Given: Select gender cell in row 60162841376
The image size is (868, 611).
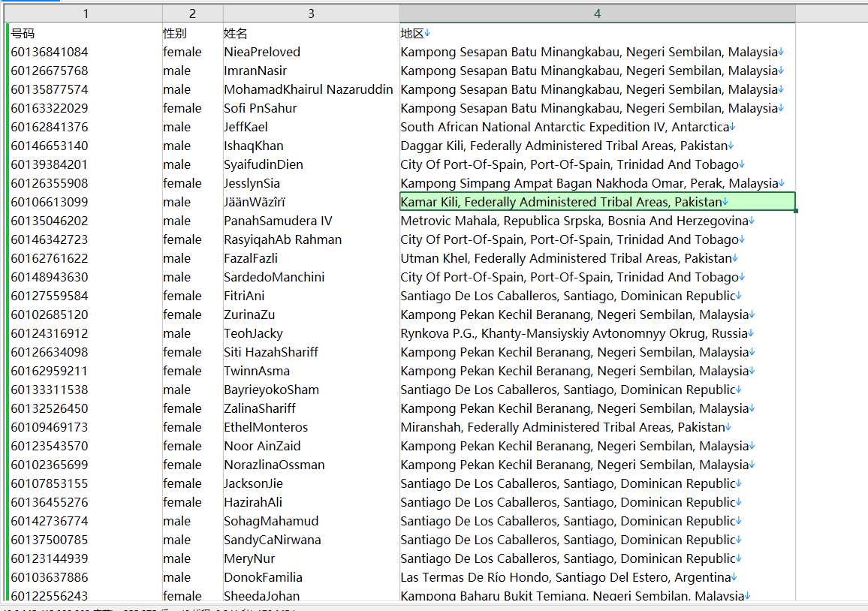Looking at the screenshot, I should click(x=193, y=128).
